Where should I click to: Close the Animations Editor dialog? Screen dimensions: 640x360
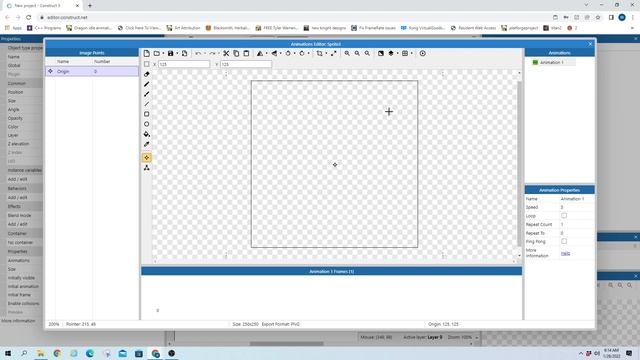590,44
